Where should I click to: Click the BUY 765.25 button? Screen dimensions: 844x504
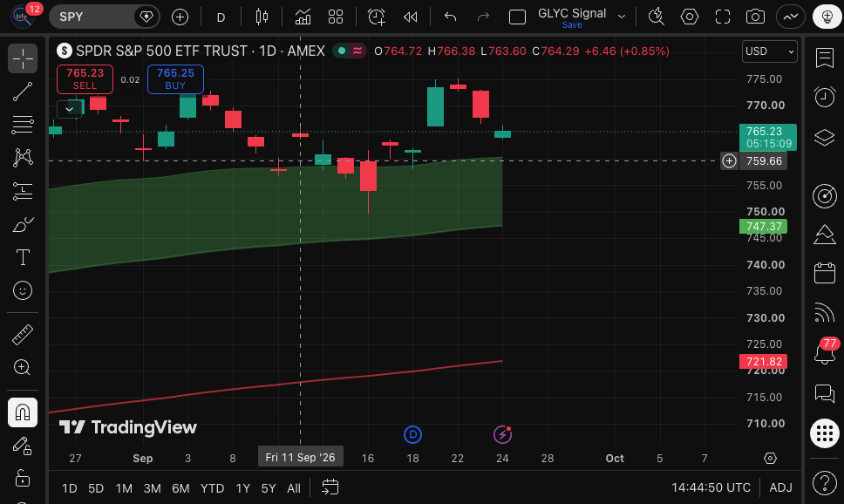tap(175, 79)
